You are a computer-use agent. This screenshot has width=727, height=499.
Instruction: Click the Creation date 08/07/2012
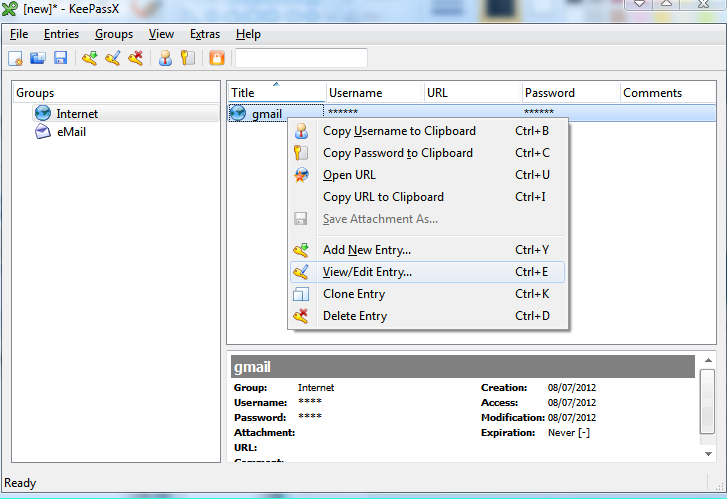click(x=572, y=388)
